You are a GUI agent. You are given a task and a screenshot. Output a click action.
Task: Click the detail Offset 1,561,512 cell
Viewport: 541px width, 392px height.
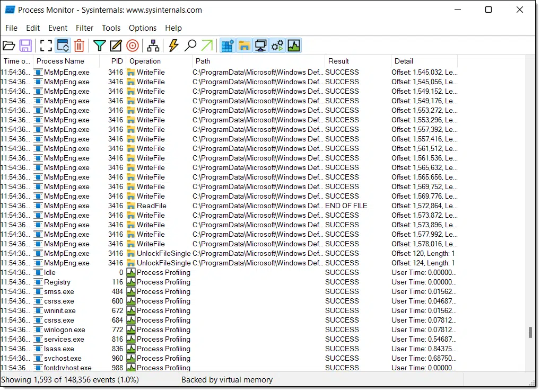[424, 148]
